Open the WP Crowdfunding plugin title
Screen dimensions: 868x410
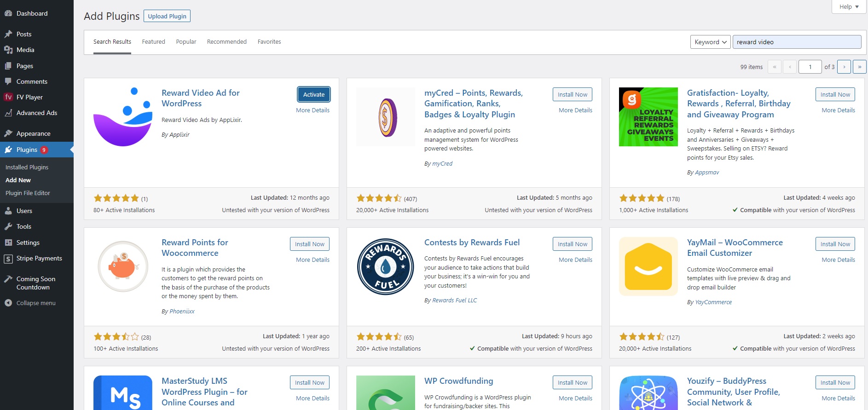458,381
